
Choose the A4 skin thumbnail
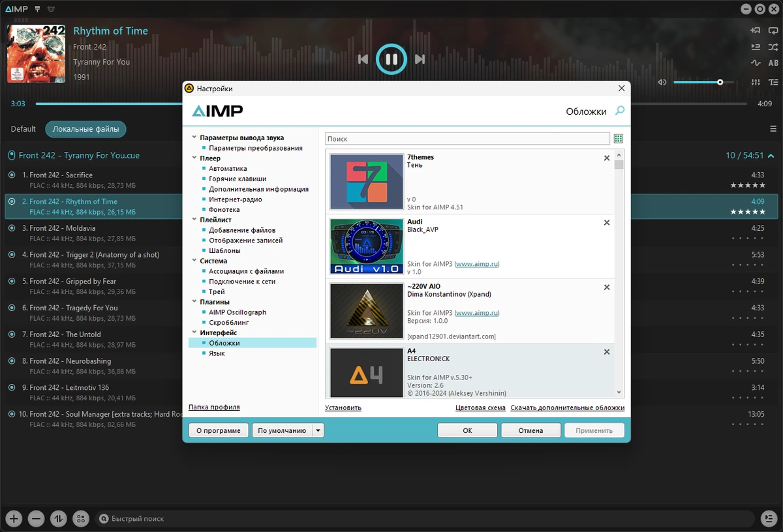coord(366,372)
